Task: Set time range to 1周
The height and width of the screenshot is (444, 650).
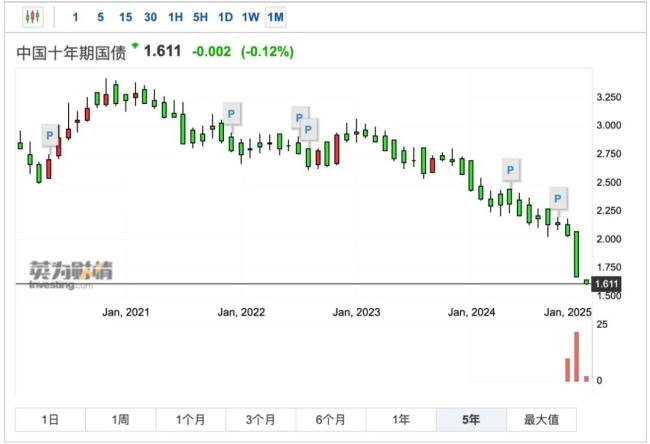Action: (x=120, y=420)
